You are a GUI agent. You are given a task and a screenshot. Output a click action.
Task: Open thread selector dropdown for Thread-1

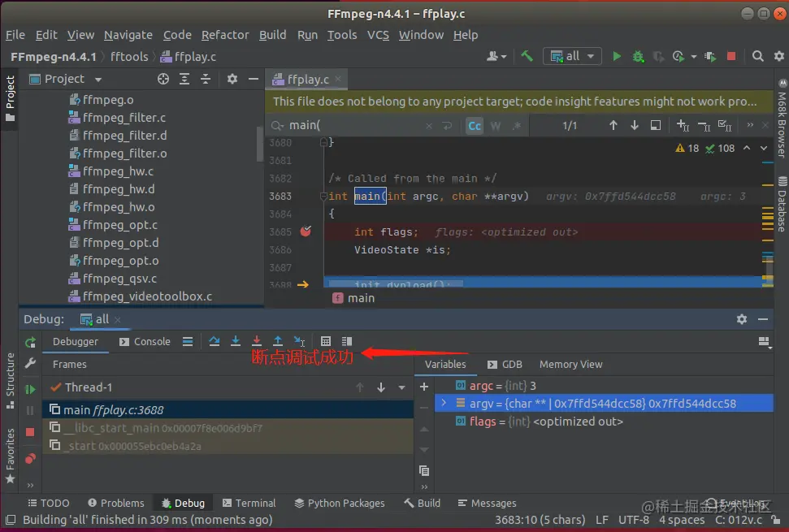[401, 387]
